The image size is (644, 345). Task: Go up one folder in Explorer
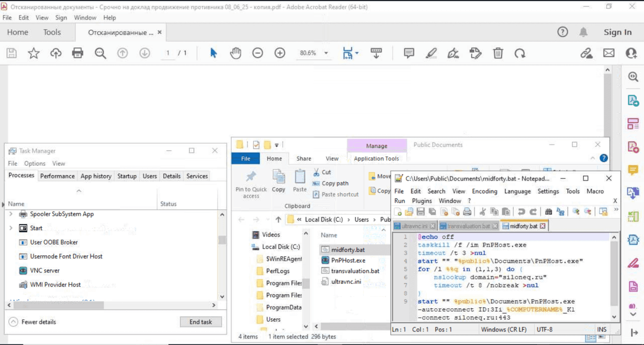point(278,220)
